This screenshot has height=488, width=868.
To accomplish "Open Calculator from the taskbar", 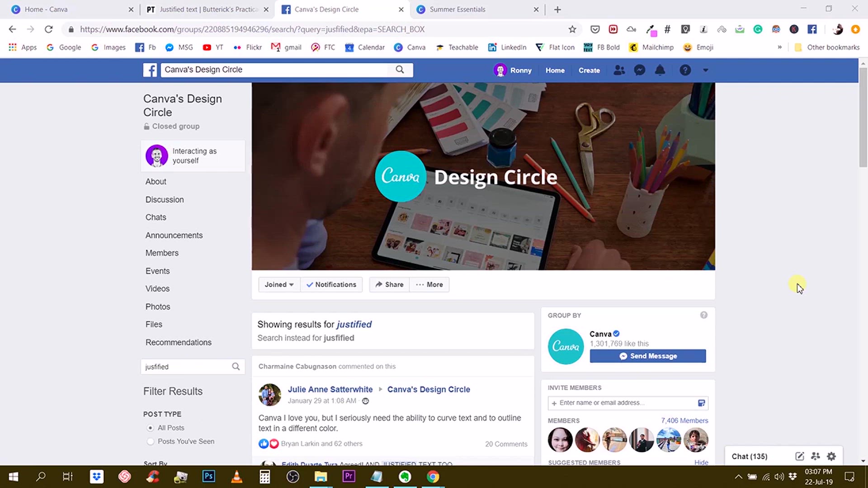I will tap(264, 477).
